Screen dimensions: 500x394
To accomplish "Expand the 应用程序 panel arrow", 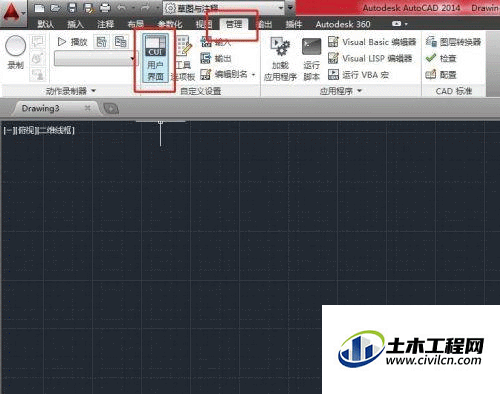I will pyautogui.click(x=359, y=91).
